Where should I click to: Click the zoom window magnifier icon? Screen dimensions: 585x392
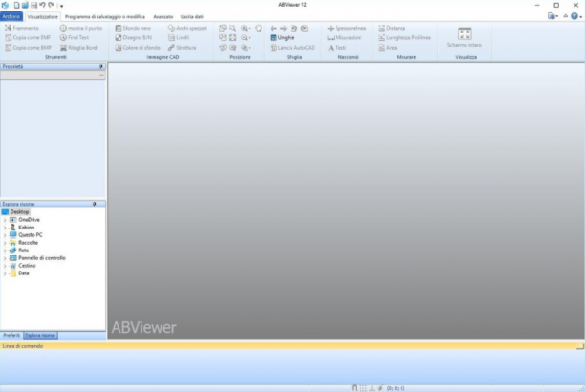pyautogui.click(x=232, y=28)
